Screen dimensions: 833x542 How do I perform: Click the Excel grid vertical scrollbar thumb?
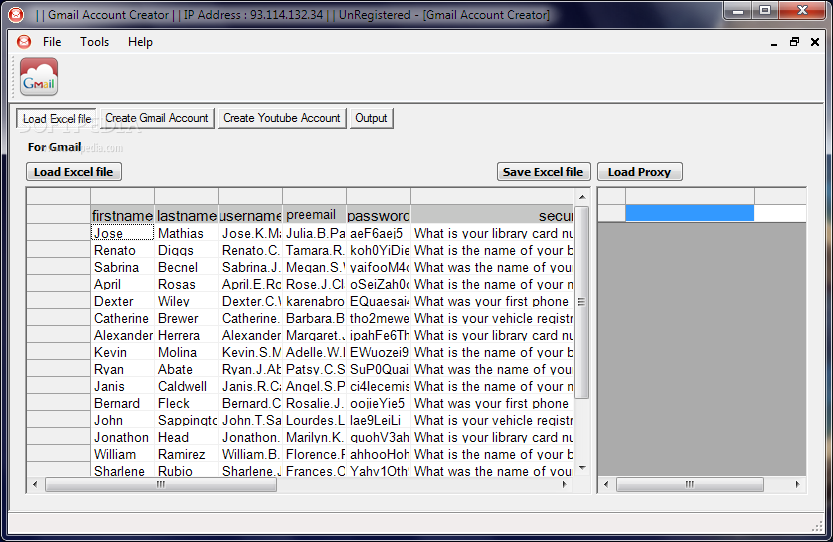coord(582,302)
